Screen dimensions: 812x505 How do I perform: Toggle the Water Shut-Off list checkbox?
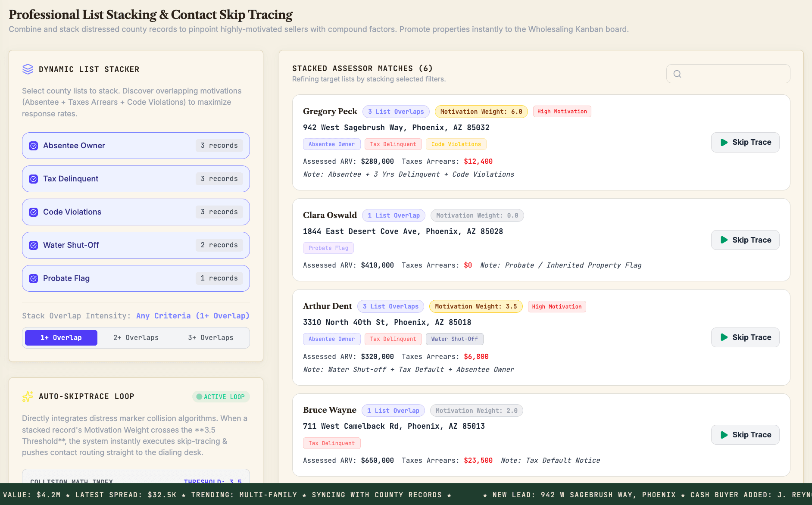(33, 245)
